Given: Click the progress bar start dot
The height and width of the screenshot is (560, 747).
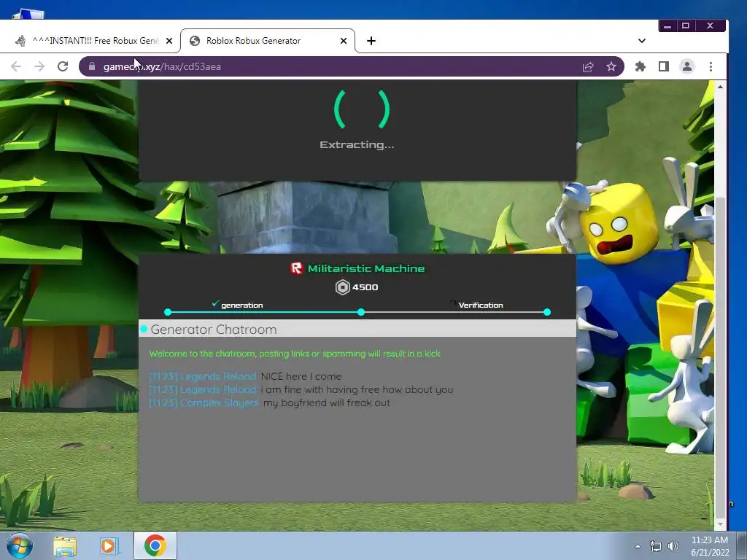Looking at the screenshot, I should click(168, 312).
